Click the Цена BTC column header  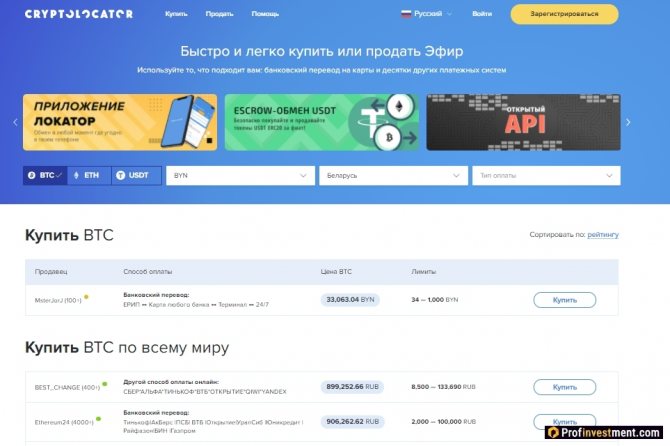point(336,272)
